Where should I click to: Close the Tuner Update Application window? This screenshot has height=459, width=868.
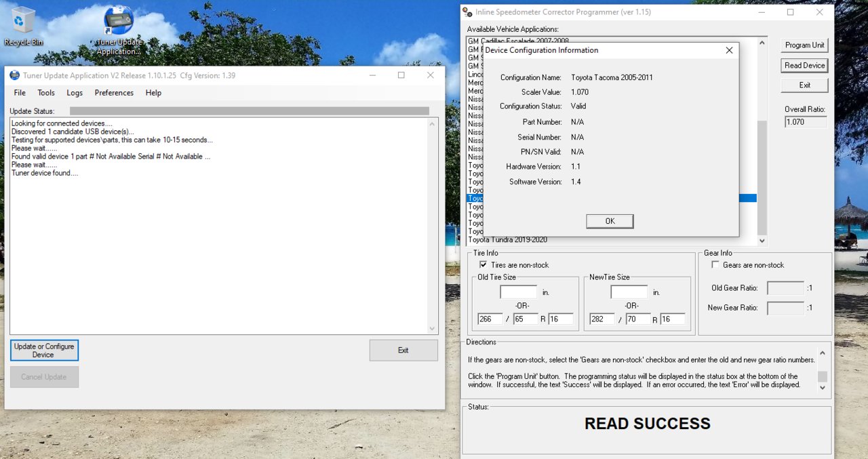[x=431, y=75]
